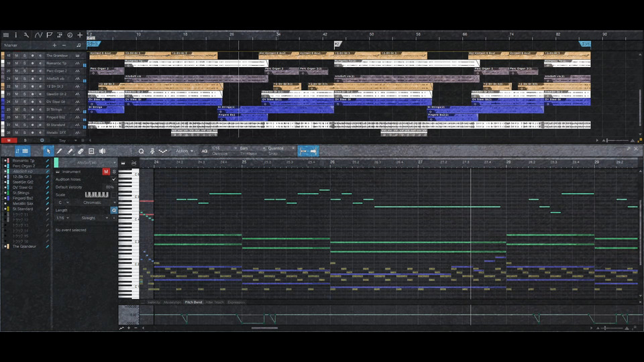Open the AltoSoft vib track selector dropdown
Viewport: 644px width, 362px height.
click(87, 163)
